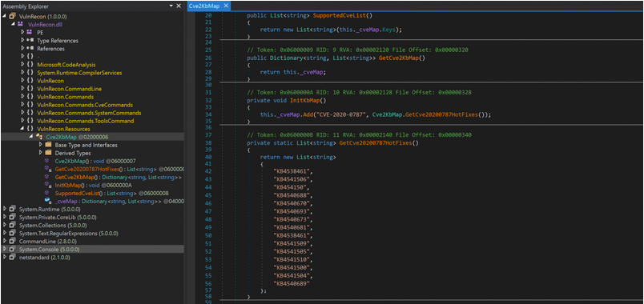Close the Assembly Explorer panel

pyautogui.click(x=179, y=6)
